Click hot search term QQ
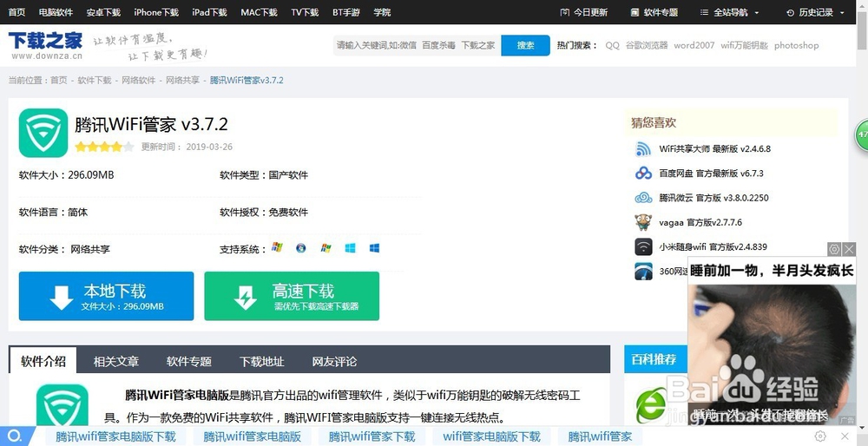 tap(612, 45)
